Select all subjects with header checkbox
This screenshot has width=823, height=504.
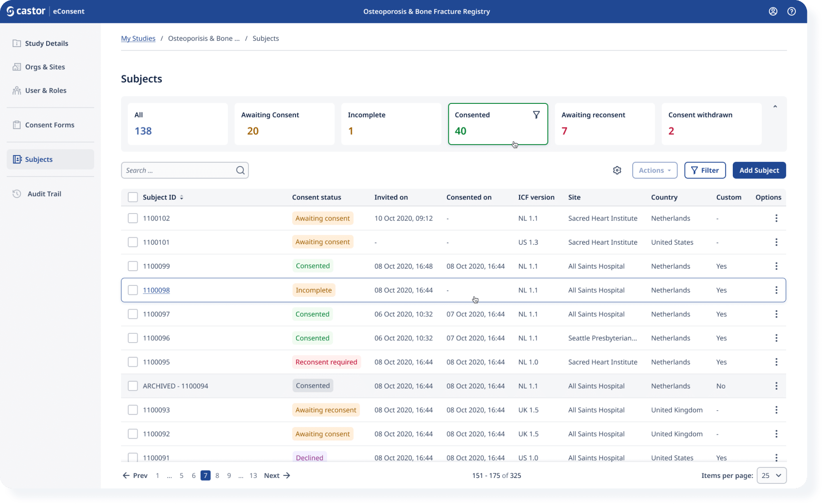tap(133, 197)
